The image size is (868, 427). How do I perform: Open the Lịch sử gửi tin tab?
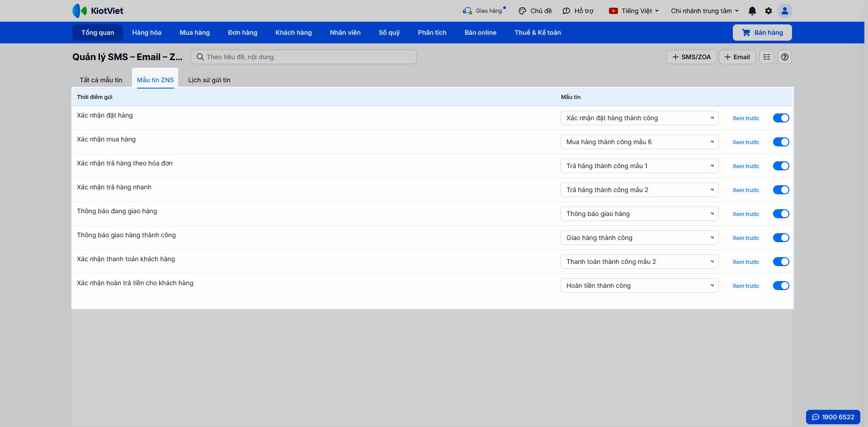point(209,80)
